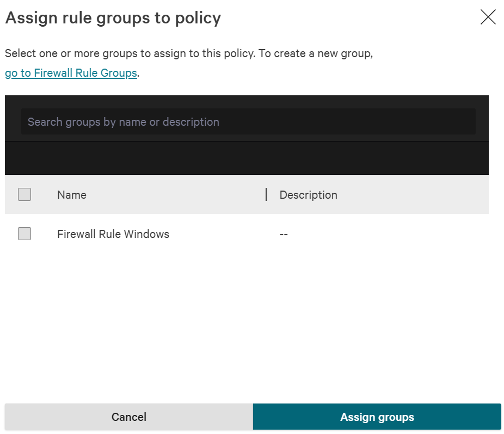Select all groups using the header checkbox

24,194
